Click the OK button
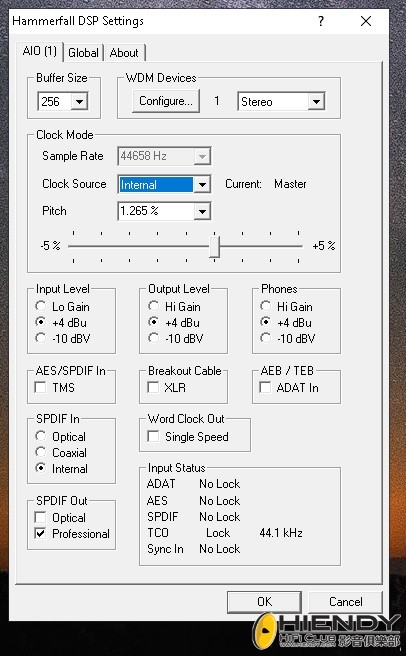Image resolution: width=406 pixels, height=656 pixels. click(x=264, y=602)
